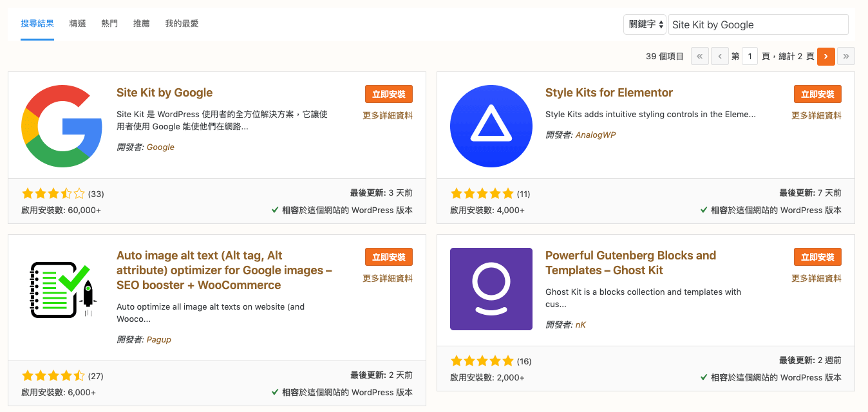
Task: Click the (27) ratings count
Action: click(x=95, y=376)
